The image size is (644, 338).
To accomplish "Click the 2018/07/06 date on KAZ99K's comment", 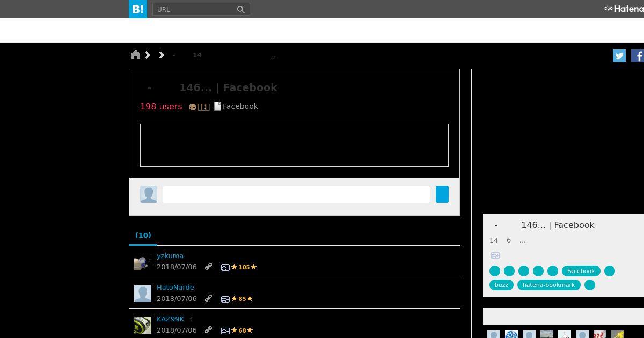I will click(177, 330).
